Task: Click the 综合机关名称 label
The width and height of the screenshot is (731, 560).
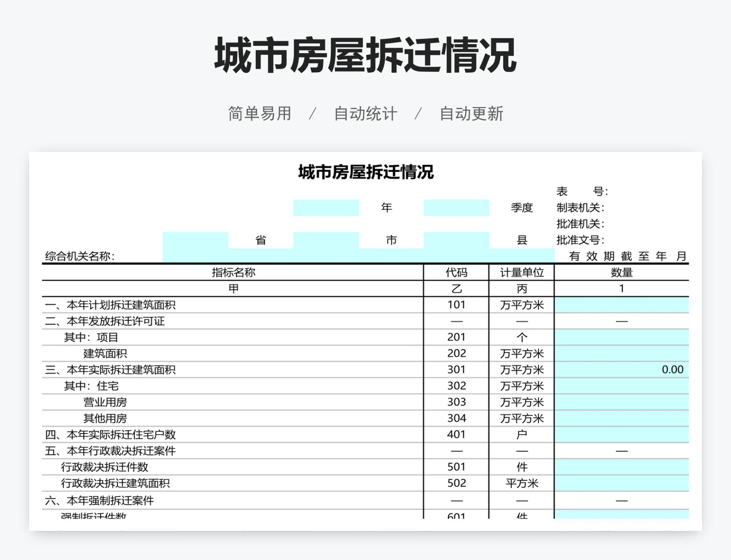Action: tap(80, 256)
